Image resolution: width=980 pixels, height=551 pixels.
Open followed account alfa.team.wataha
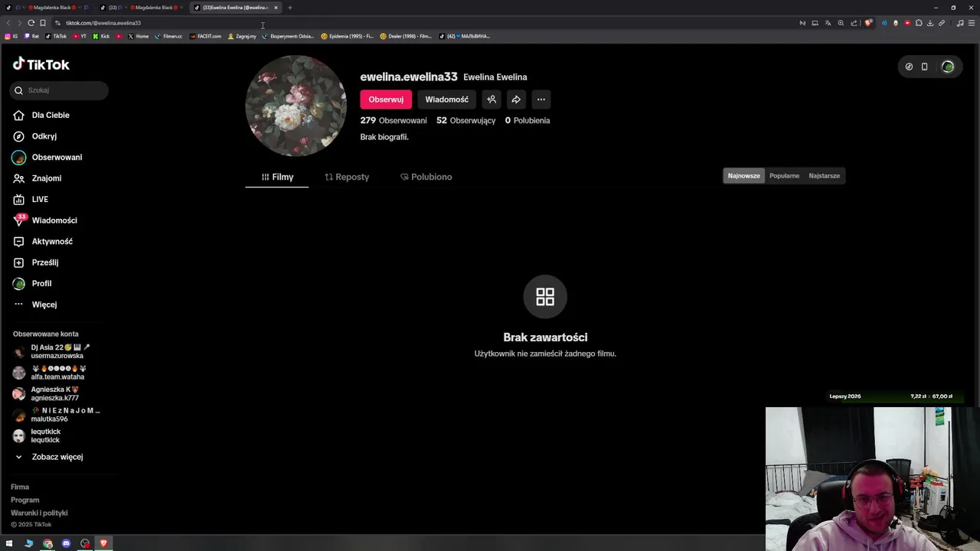[51, 373]
